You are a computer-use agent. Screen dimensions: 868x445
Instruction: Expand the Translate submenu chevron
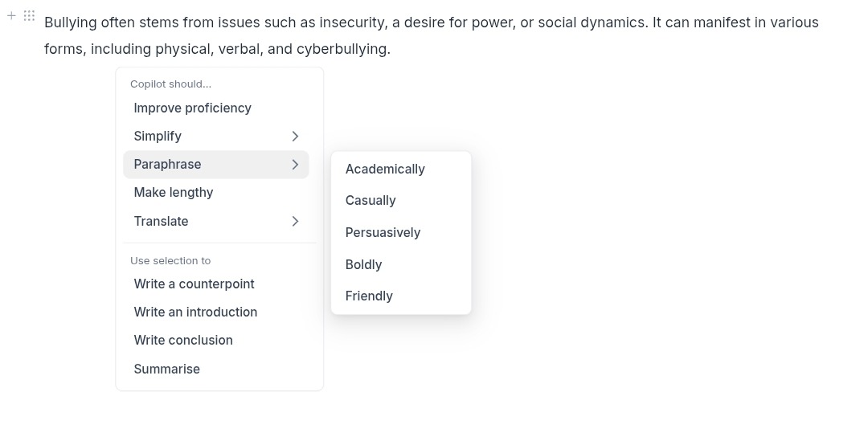click(x=295, y=222)
